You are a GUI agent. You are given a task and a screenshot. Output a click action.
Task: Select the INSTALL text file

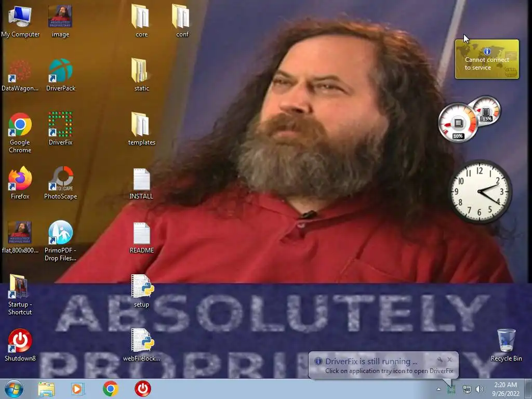(x=141, y=183)
